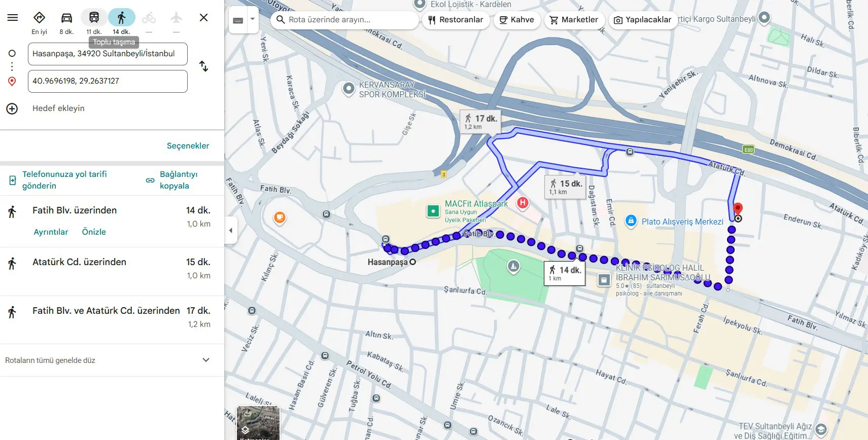The height and width of the screenshot is (440, 868).
Task: Select the public transit travel mode
Action: tap(94, 18)
